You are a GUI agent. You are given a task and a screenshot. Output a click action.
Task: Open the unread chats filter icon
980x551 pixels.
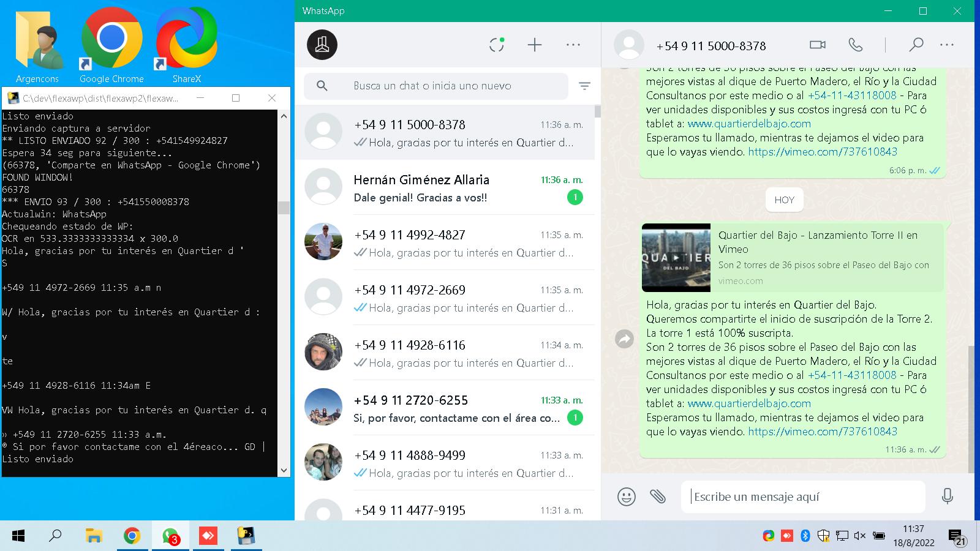click(584, 86)
